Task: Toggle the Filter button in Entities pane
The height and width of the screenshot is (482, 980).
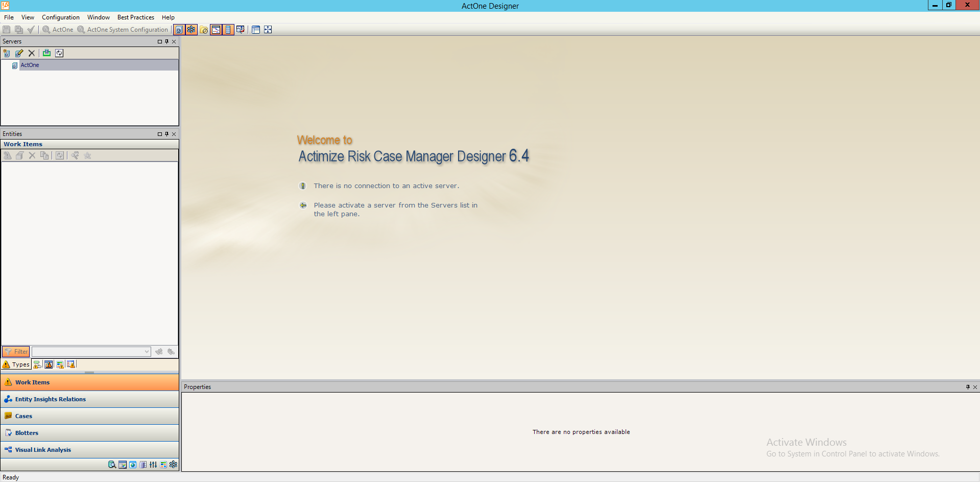Action: pyautogui.click(x=16, y=352)
